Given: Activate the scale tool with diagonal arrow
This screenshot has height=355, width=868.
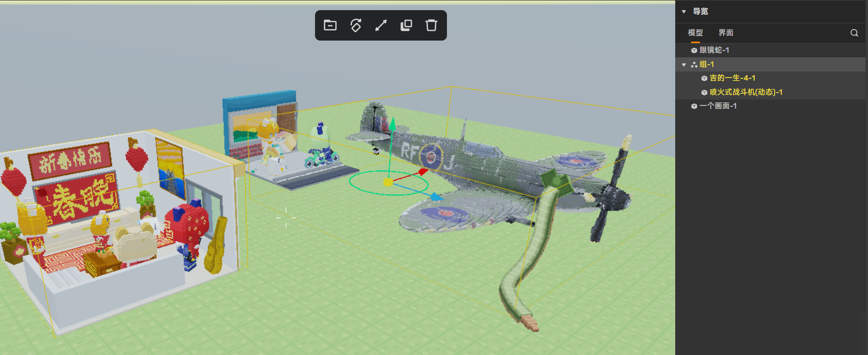Looking at the screenshot, I should (381, 25).
